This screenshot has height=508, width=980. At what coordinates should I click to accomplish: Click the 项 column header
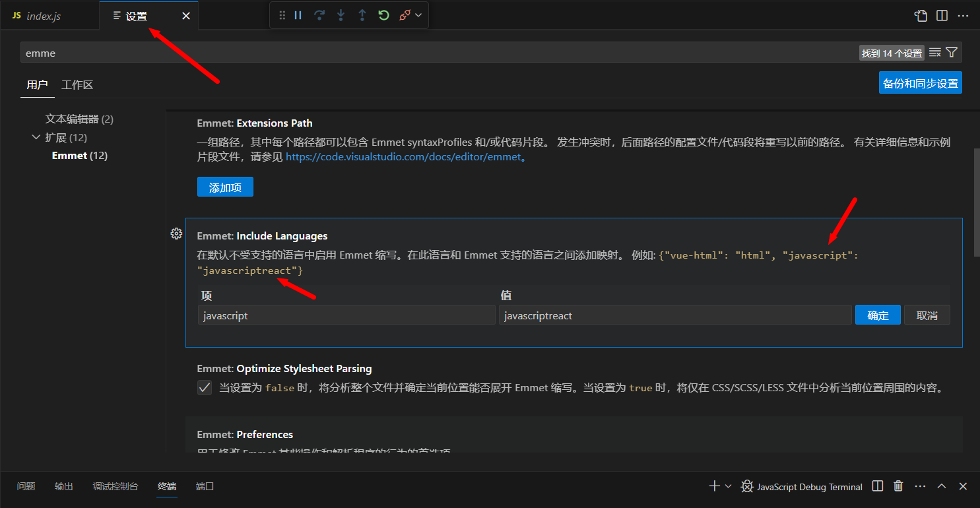pos(207,296)
